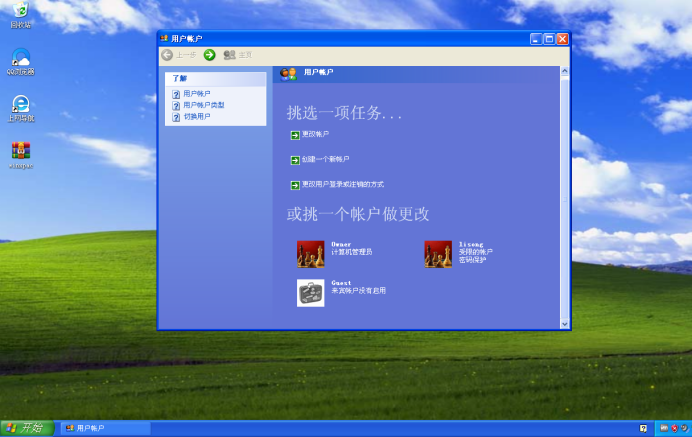Go to 主页 home in toolbar
692x437 pixels.
[x=237, y=55]
